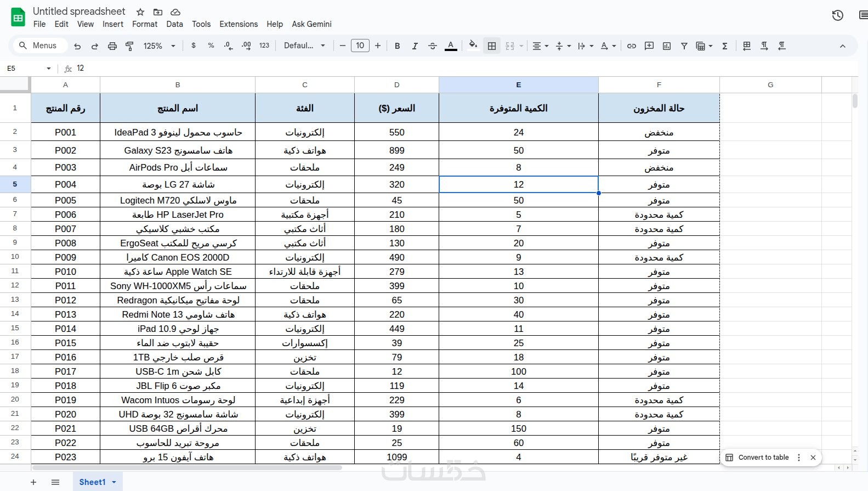Activate the Paint format roller icon
Screen dimensions: 868x491
click(x=130, y=46)
